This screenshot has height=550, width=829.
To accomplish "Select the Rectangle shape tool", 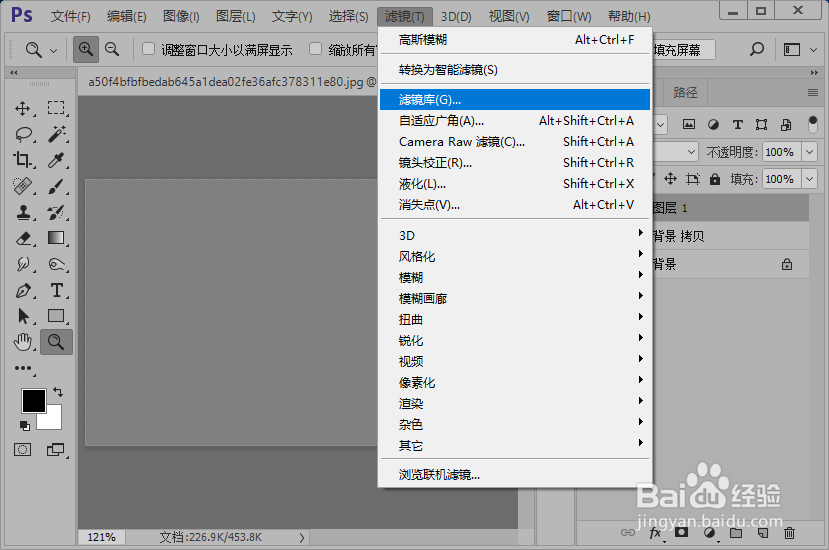I will tap(56, 316).
